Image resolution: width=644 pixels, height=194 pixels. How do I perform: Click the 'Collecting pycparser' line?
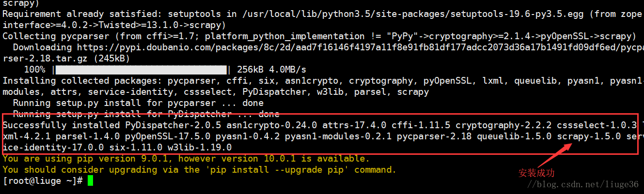[x=319, y=36]
